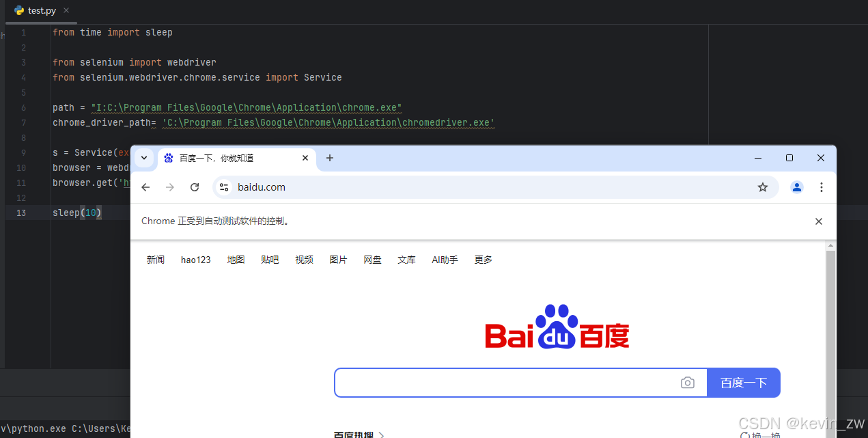
Task: Open the hao123 link
Action: [x=196, y=260]
